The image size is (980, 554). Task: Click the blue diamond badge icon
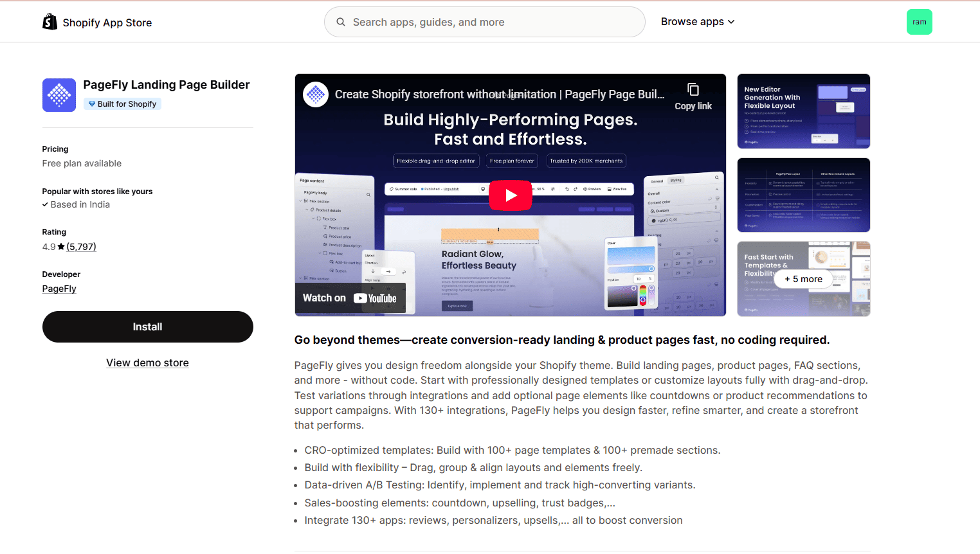click(92, 104)
